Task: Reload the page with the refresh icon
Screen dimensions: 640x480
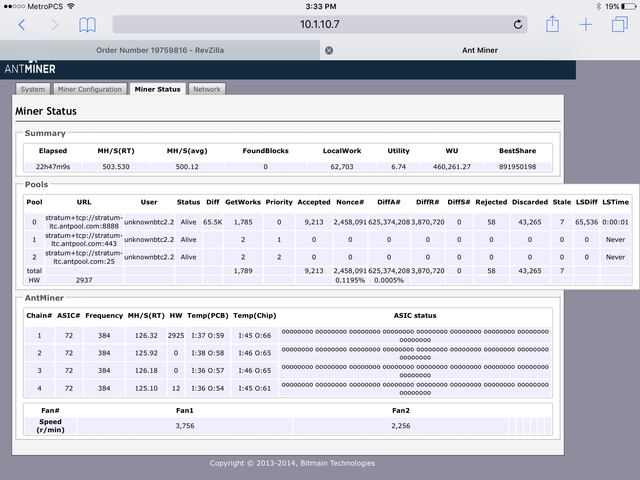Action: [518, 24]
